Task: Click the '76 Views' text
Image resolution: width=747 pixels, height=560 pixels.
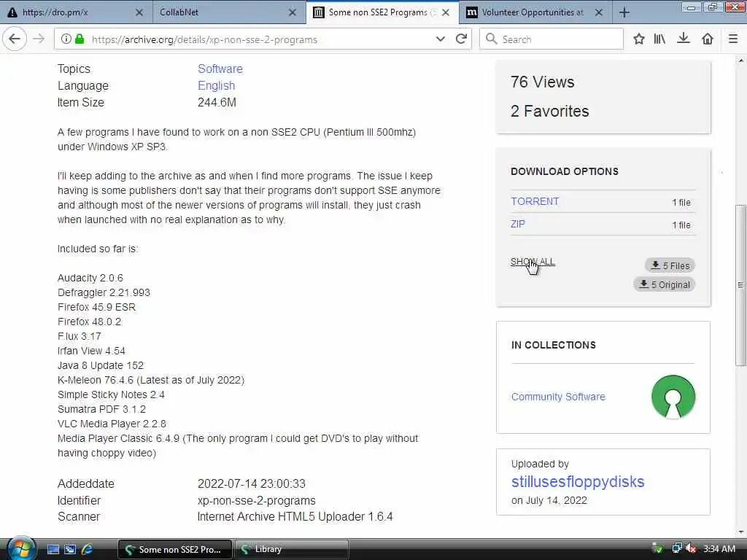Action: pyautogui.click(x=542, y=82)
